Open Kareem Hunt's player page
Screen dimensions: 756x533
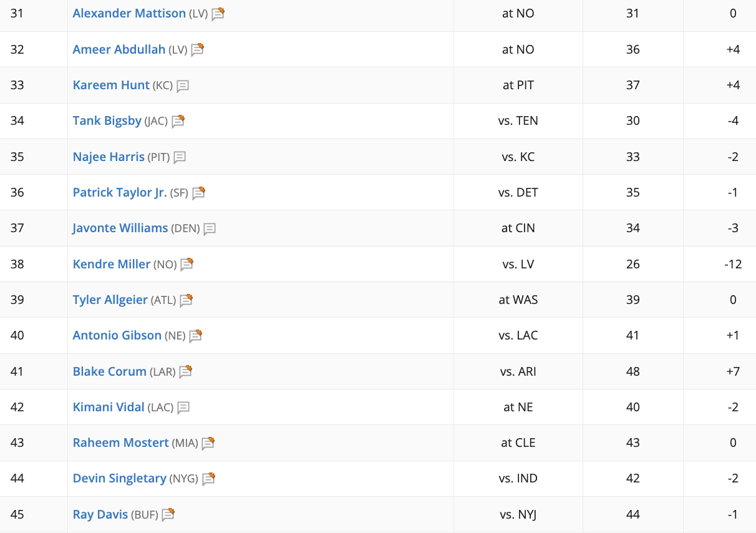111,85
